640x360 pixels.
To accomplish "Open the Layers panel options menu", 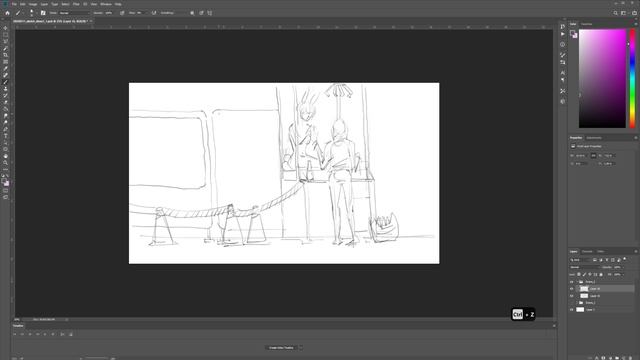I will pyautogui.click(x=636, y=251).
